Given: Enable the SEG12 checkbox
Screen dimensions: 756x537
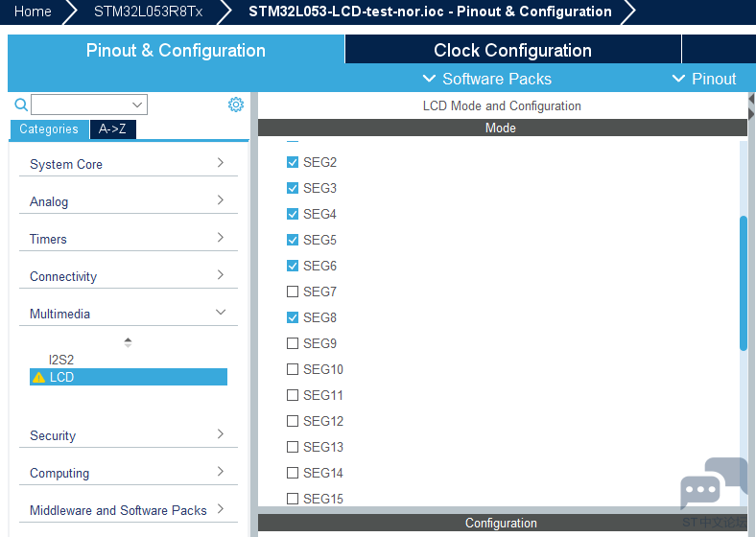Looking at the screenshot, I should 293,421.
